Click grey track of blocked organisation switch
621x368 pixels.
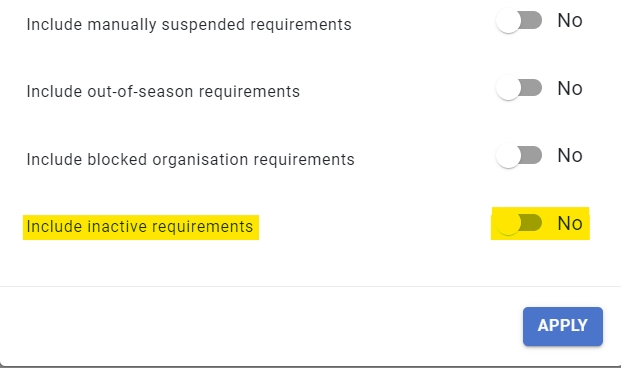531,155
